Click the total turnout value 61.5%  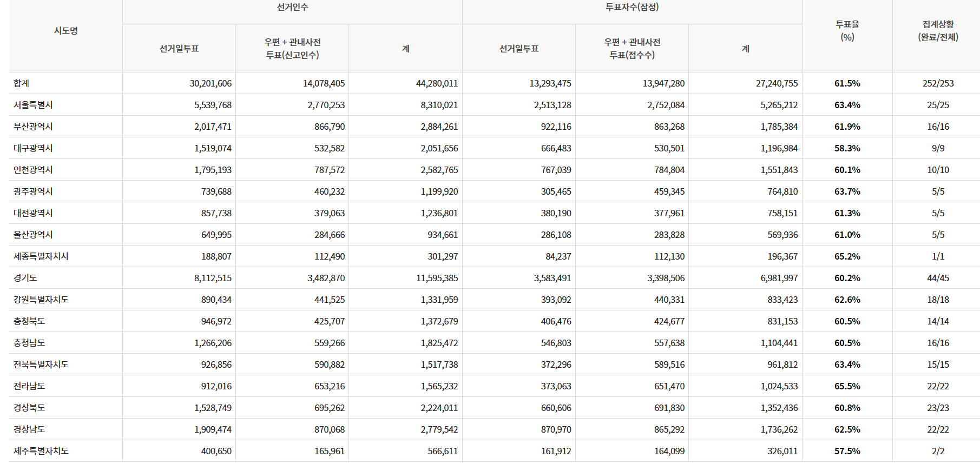pos(847,83)
